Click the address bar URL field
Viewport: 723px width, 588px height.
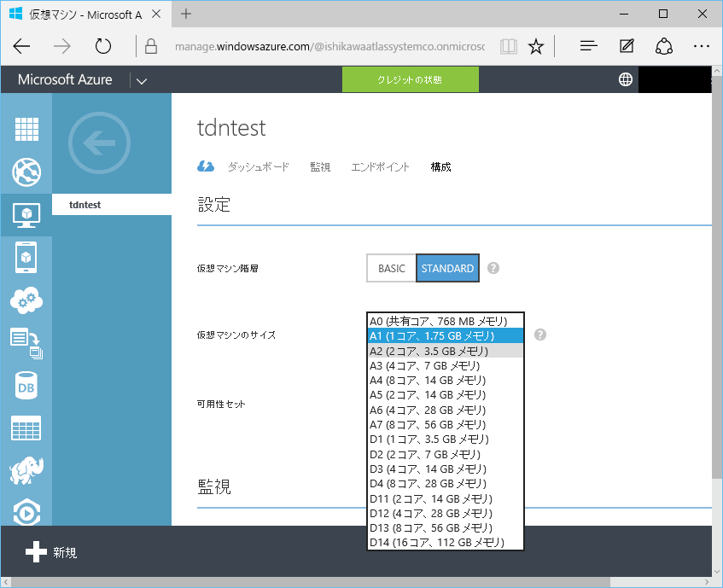tap(329, 47)
